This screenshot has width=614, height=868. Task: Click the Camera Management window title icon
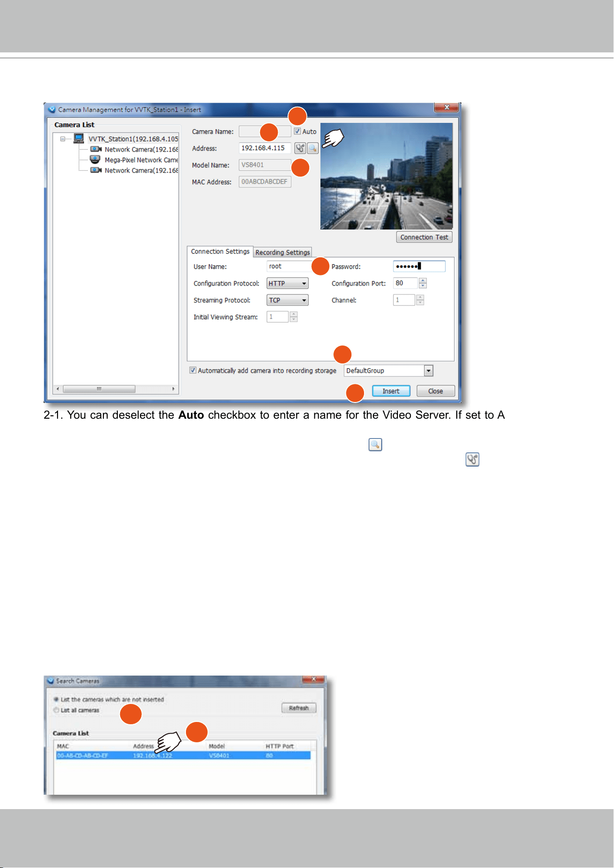(x=52, y=109)
